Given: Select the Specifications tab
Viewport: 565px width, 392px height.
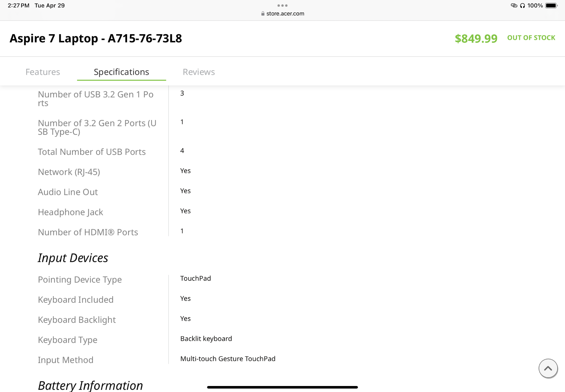Looking at the screenshot, I should [121, 72].
